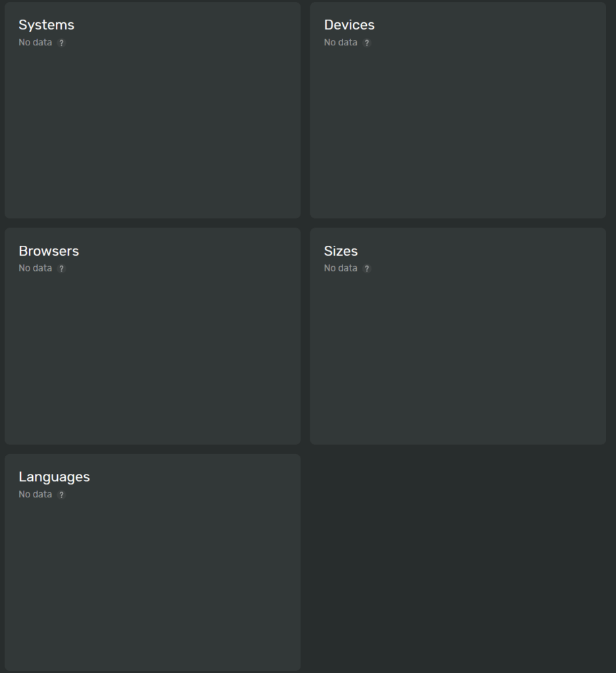Click the 'No data' text in Languages
The width and height of the screenshot is (616, 673).
36,494
